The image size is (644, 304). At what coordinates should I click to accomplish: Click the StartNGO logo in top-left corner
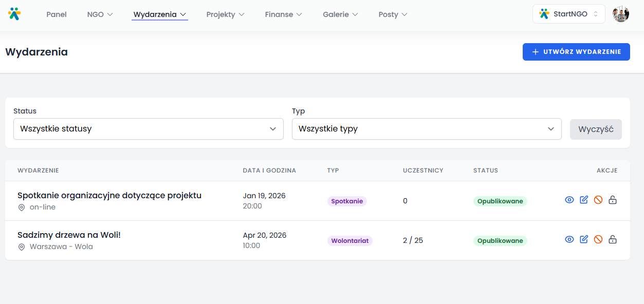14,14
